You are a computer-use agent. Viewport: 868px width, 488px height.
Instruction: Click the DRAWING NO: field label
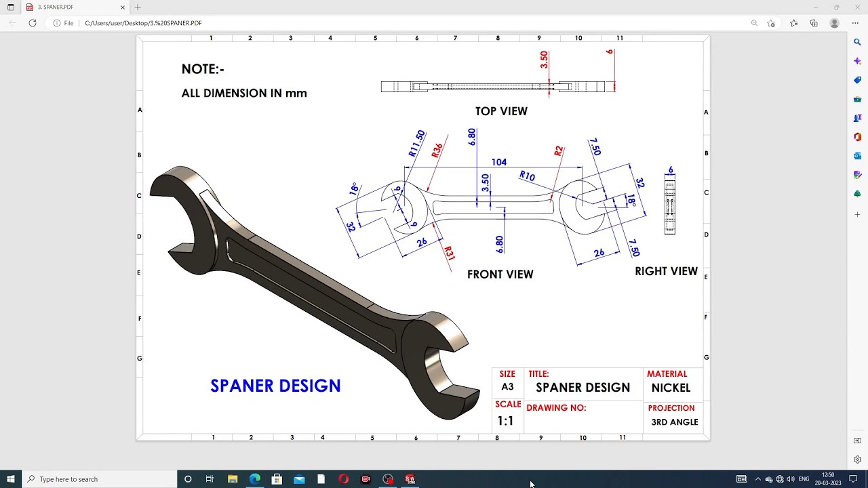point(556,408)
